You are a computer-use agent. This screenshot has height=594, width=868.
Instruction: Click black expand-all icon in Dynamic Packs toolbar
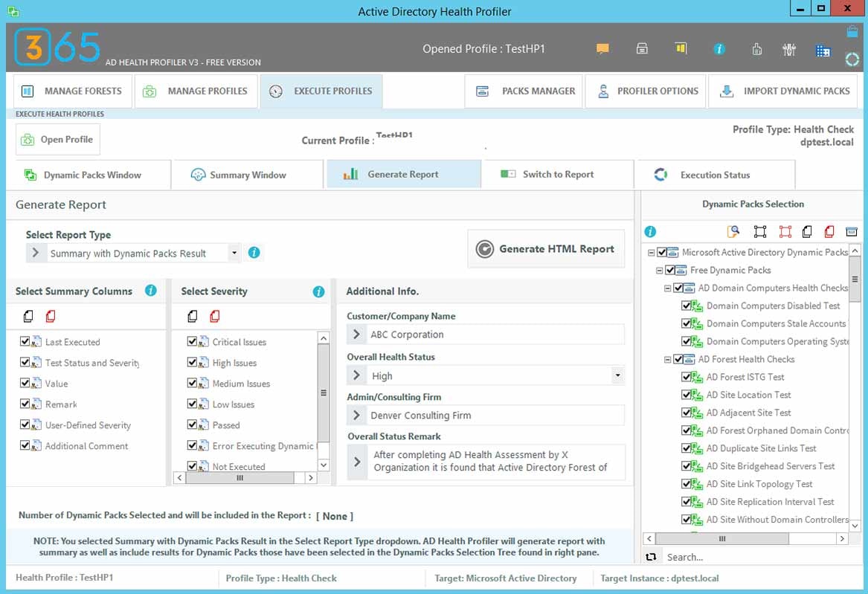click(x=760, y=231)
